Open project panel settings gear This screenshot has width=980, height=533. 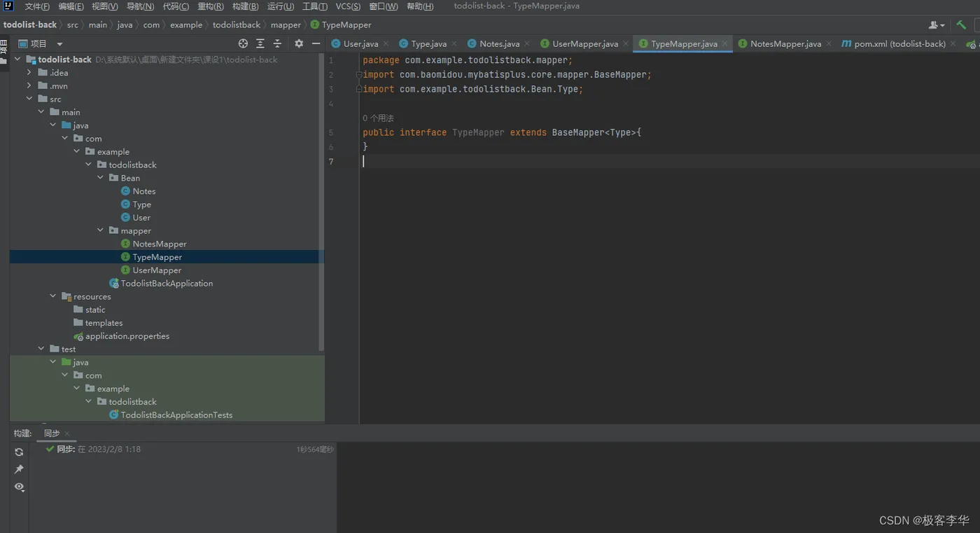tap(299, 43)
